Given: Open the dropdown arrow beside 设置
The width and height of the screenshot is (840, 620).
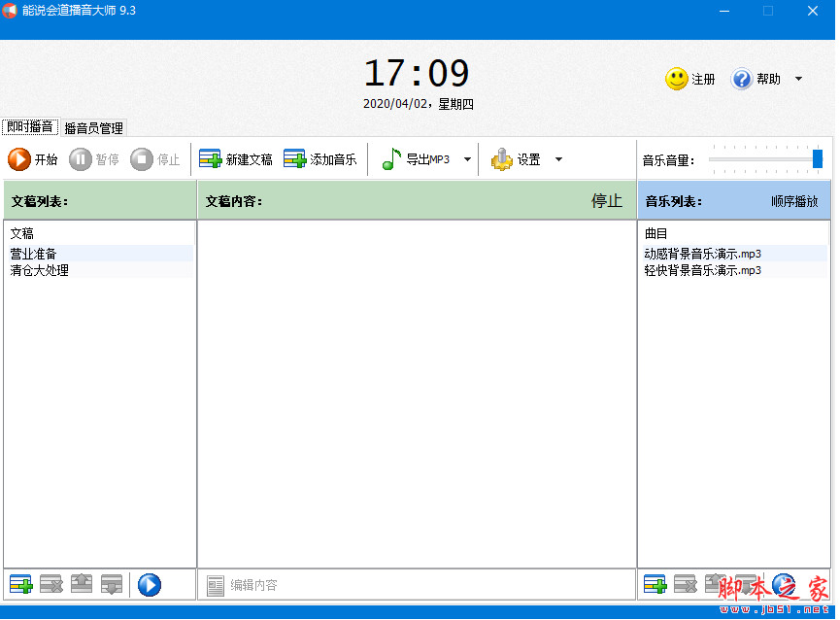Looking at the screenshot, I should coord(558,158).
